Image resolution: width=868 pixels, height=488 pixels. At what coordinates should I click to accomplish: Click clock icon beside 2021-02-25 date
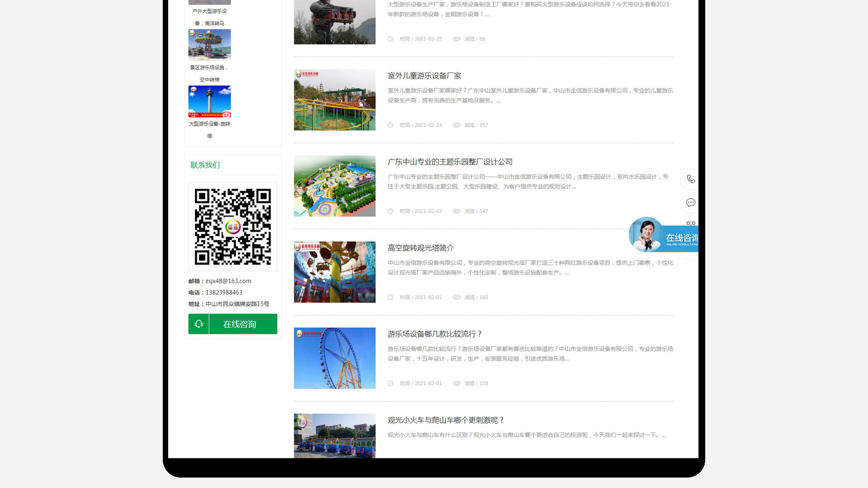coord(391,39)
